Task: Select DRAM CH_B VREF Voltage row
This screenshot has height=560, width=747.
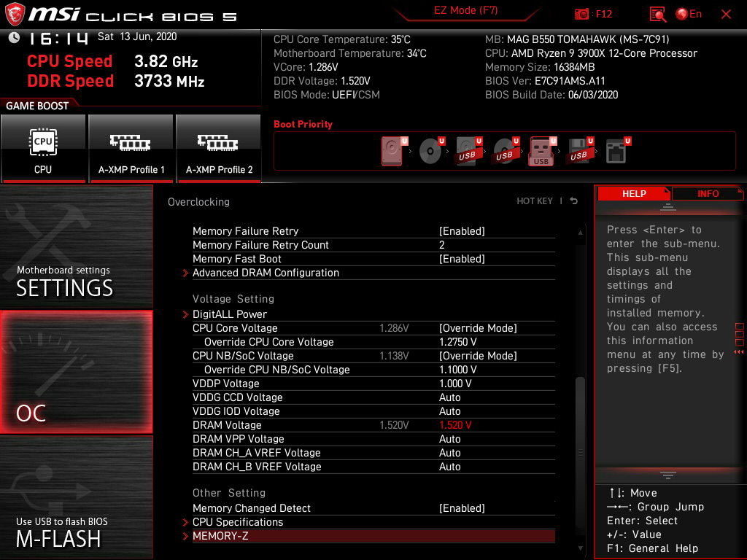Action: [373, 467]
